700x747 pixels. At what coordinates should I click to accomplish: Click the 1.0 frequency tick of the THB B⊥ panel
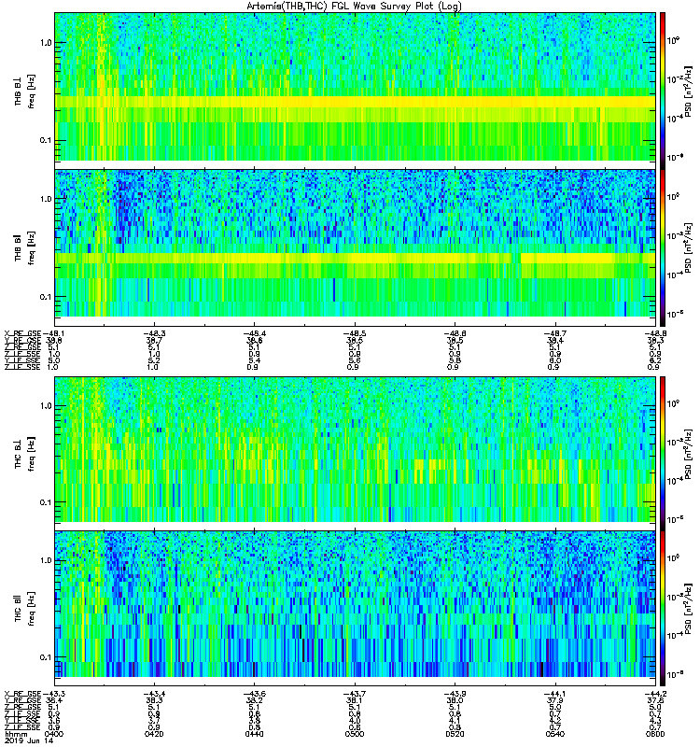(46, 42)
